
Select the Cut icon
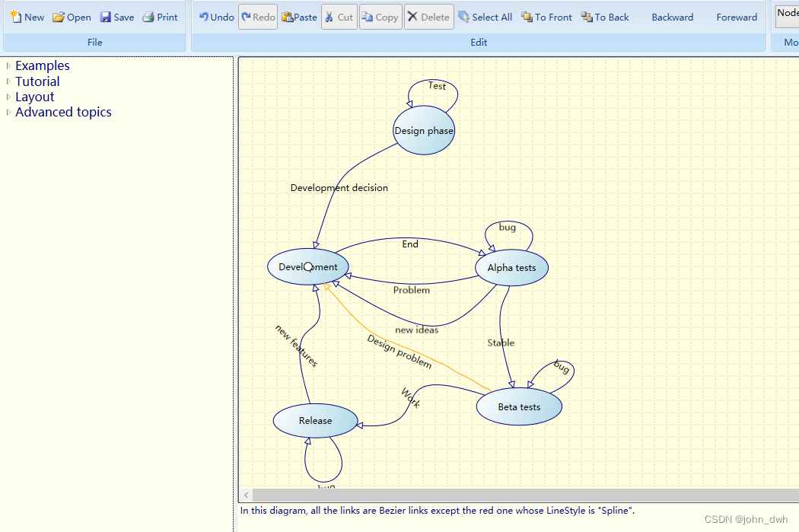pyautogui.click(x=339, y=16)
